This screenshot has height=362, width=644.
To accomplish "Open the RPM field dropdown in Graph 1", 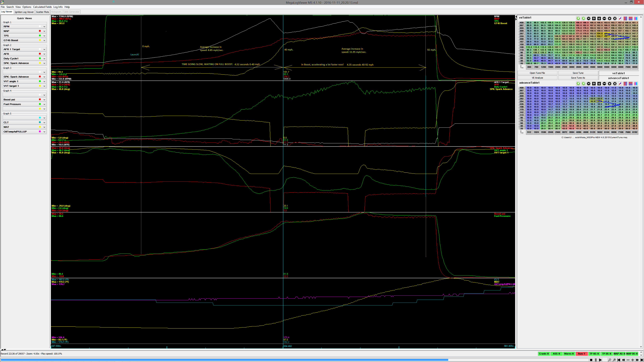I will (x=44, y=26).
